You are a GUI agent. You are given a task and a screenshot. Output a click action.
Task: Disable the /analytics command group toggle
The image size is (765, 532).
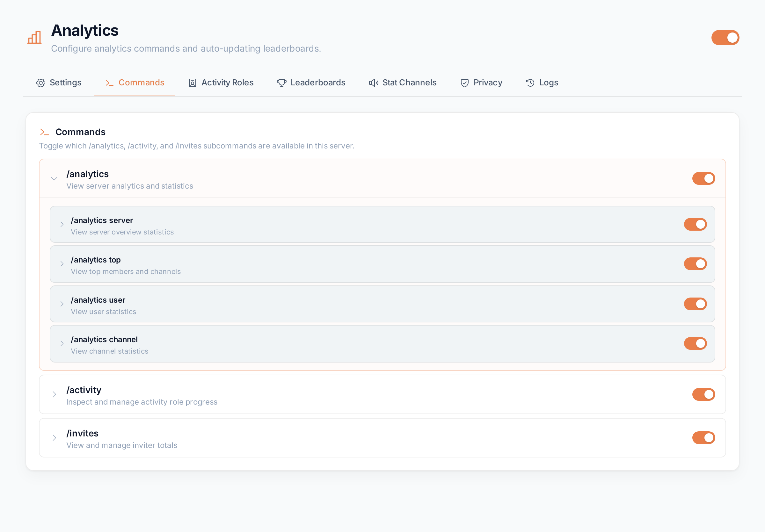(x=703, y=178)
